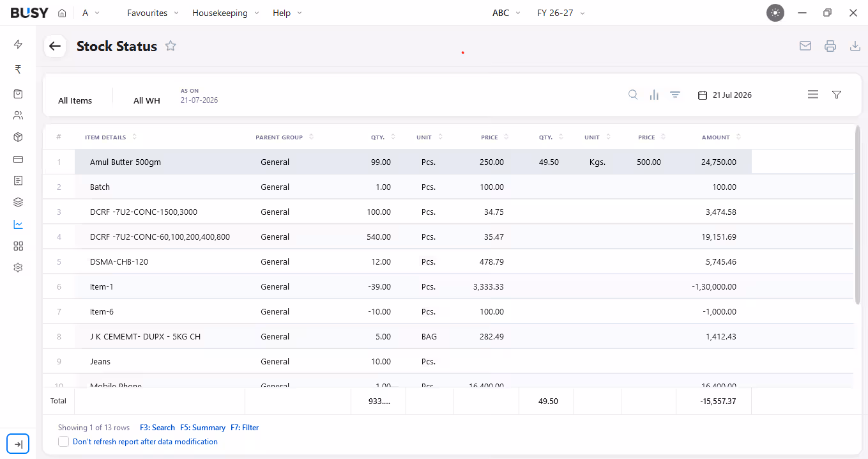The image size is (868, 459).
Task: Click the sort lines icon in report toolbar
Action: pos(675,95)
